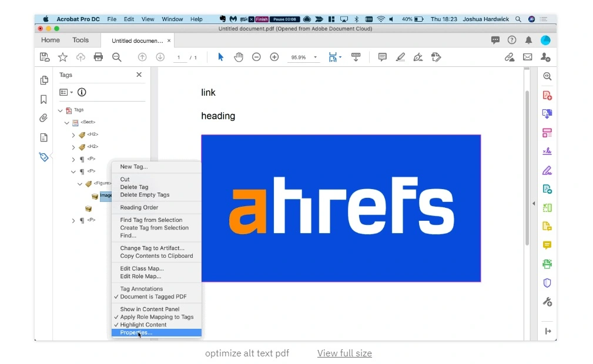The width and height of the screenshot is (593, 364).
Task: Collapse the <Sect> tag node
Action: click(67, 123)
